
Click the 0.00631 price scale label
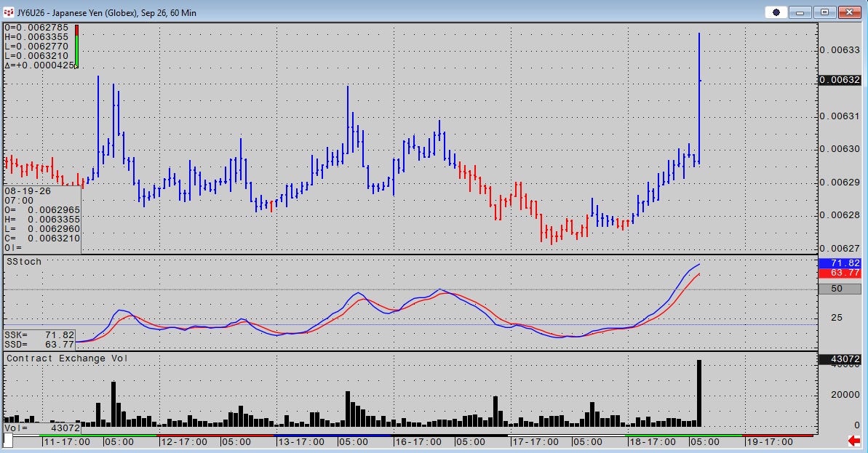click(840, 116)
